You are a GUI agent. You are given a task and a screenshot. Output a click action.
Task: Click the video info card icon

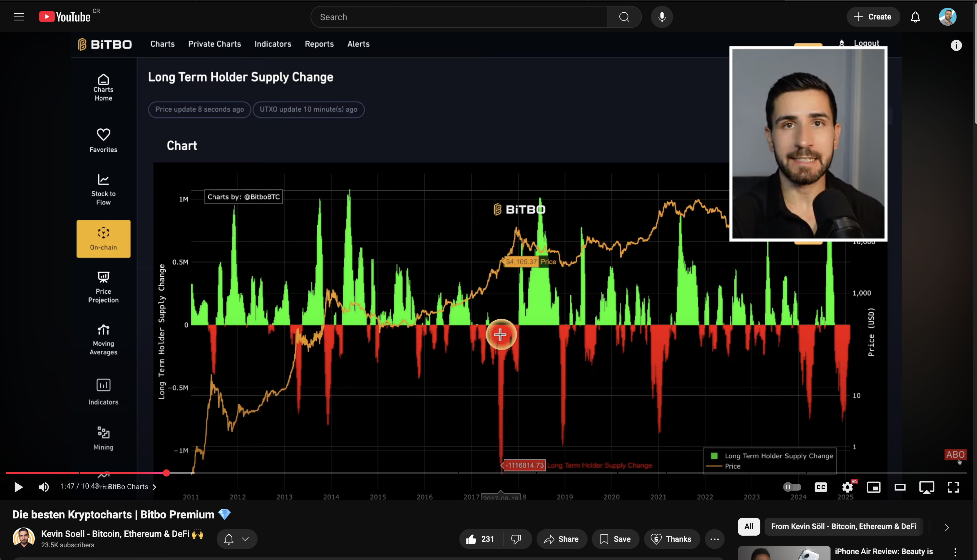(956, 45)
